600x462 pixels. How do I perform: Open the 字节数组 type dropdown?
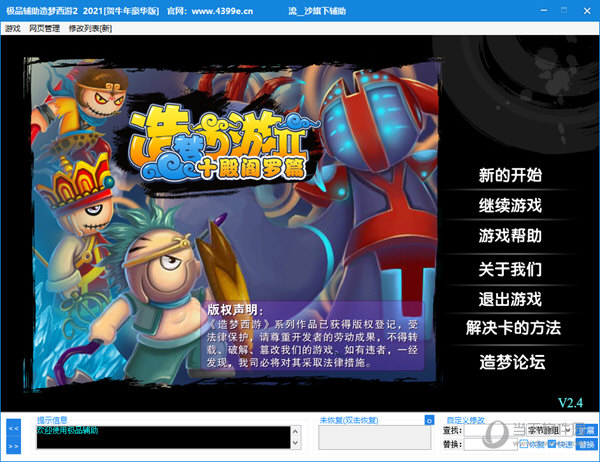coord(549,430)
